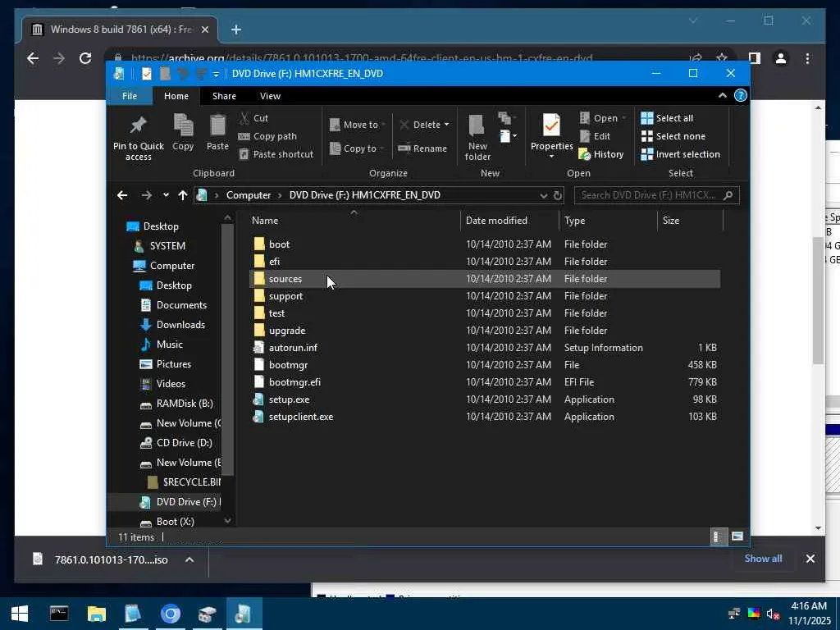Open Downloads in navigation pane
Screen dimensions: 840x630
click(x=180, y=325)
